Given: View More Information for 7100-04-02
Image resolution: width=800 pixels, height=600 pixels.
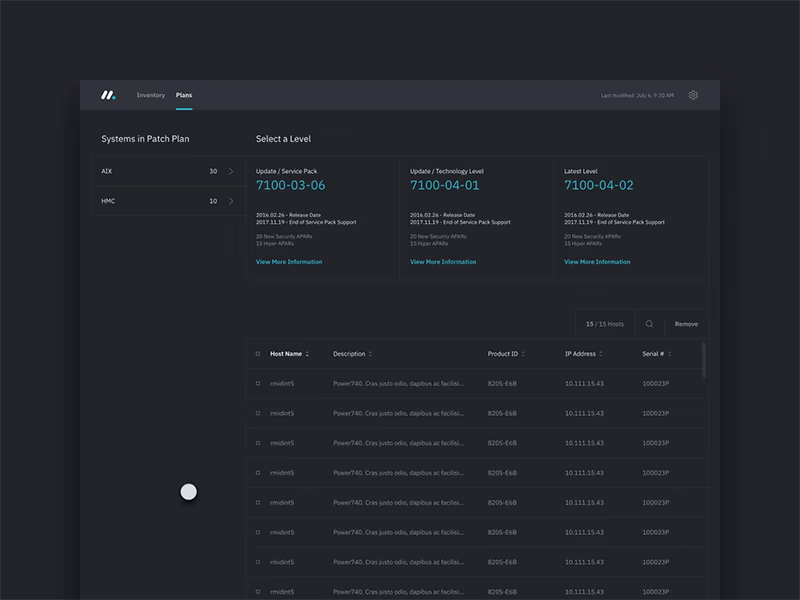Looking at the screenshot, I should pos(597,262).
